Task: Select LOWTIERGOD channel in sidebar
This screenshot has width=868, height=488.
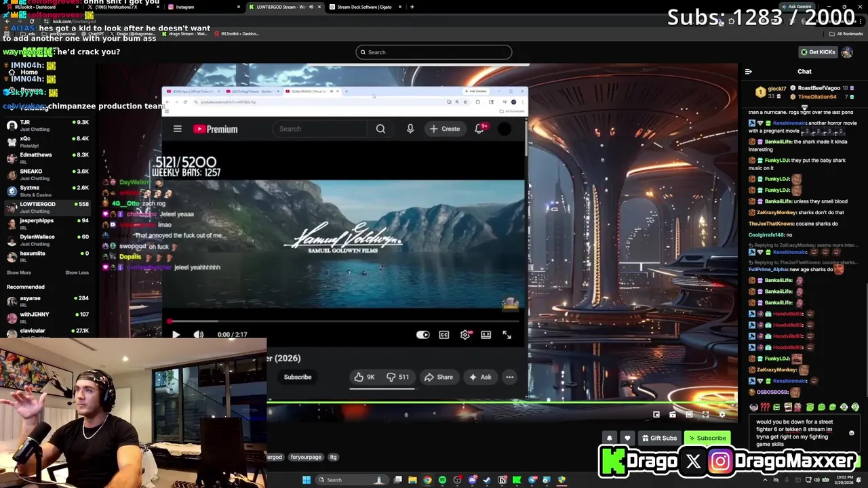Action: [x=47, y=207]
